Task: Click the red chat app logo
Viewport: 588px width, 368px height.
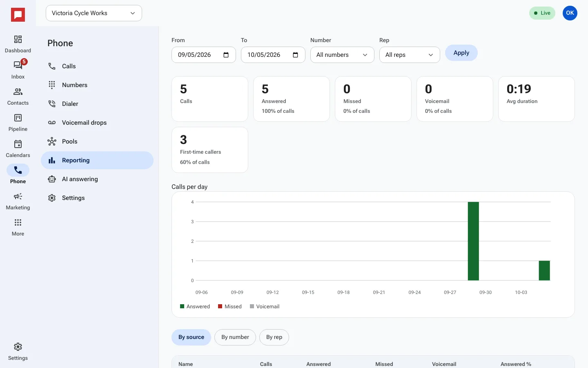Action: [18, 15]
